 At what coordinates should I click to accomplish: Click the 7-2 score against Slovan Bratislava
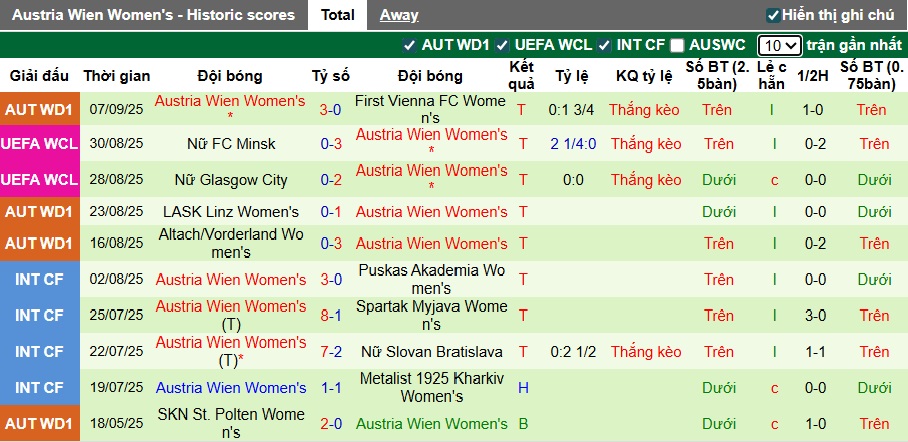331,352
